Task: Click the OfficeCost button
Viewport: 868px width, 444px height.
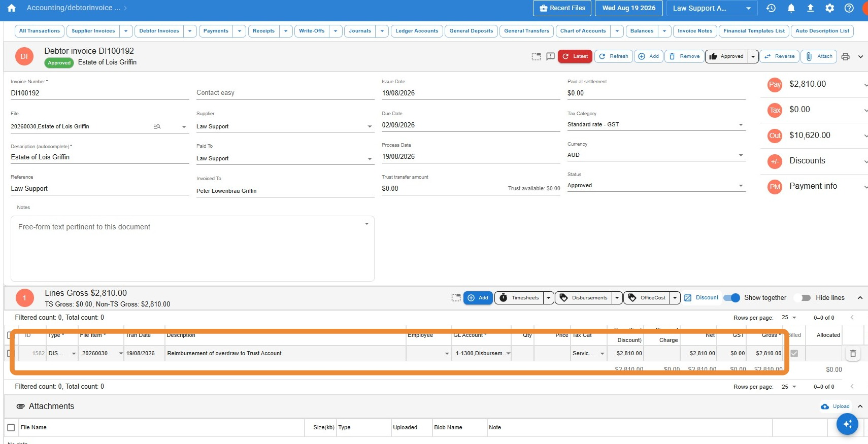Action: [x=647, y=298]
